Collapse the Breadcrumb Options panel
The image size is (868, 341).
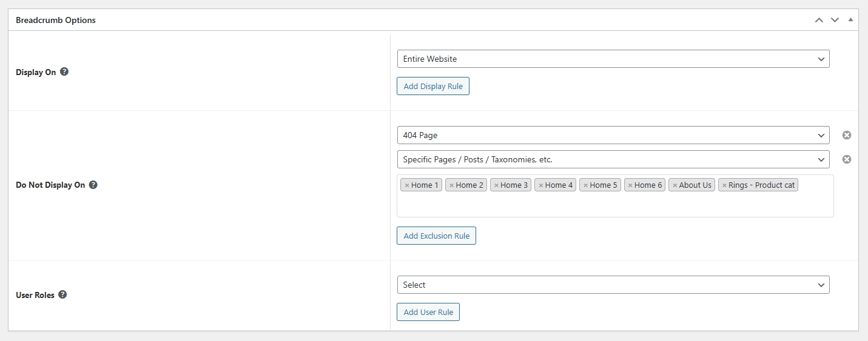(850, 20)
